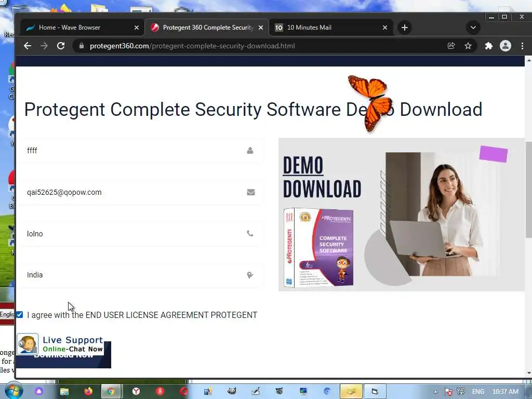Close the Protegent 360 tab
The height and width of the screenshot is (399, 532).
(261, 28)
